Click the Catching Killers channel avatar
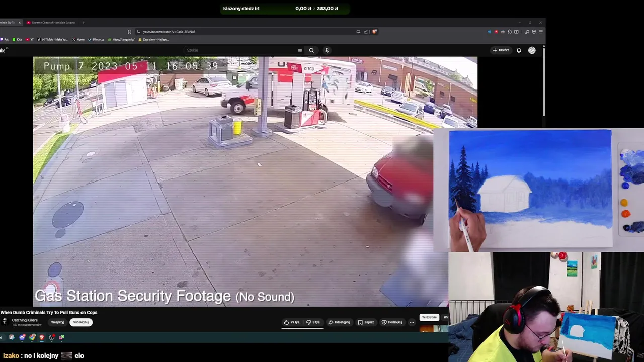The width and height of the screenshot is (644, 362). 5,322
